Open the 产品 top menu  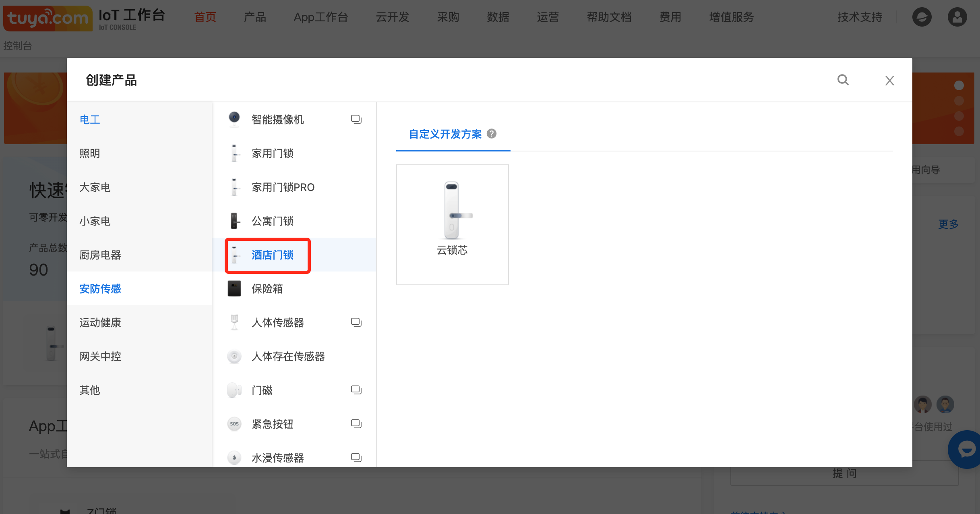point(255,17)
